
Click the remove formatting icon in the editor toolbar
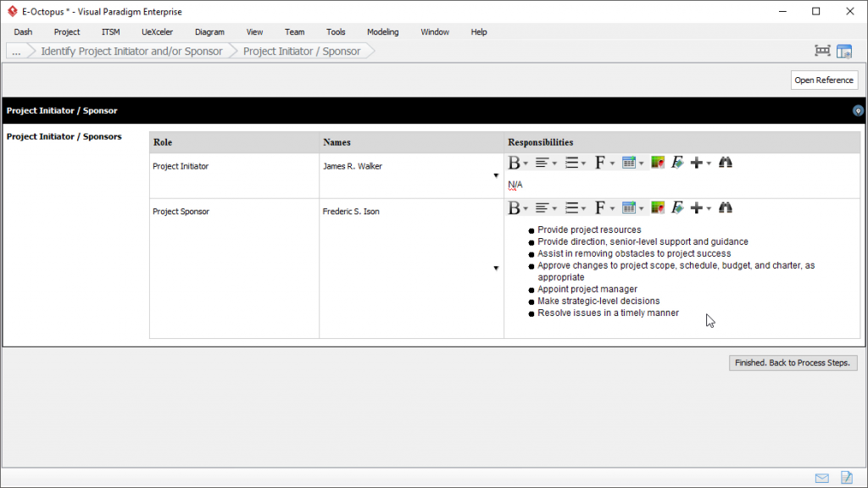click(x=677, y=208)
